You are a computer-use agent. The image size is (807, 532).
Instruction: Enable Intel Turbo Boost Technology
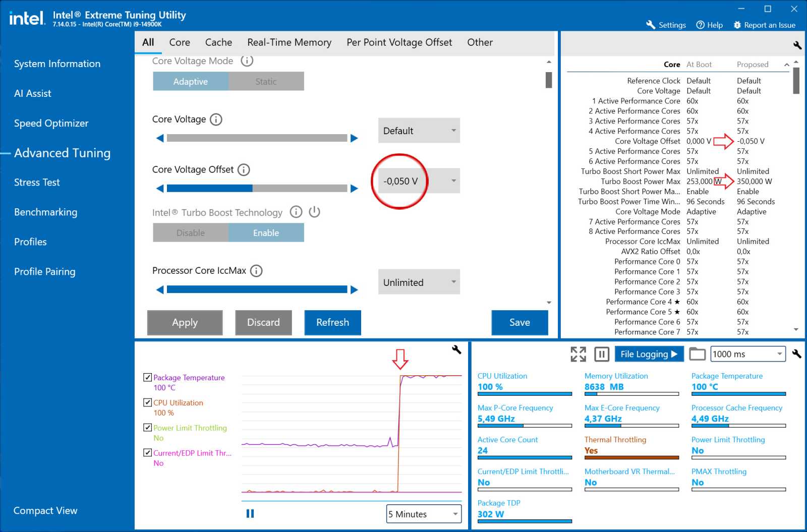click(266, 232)
